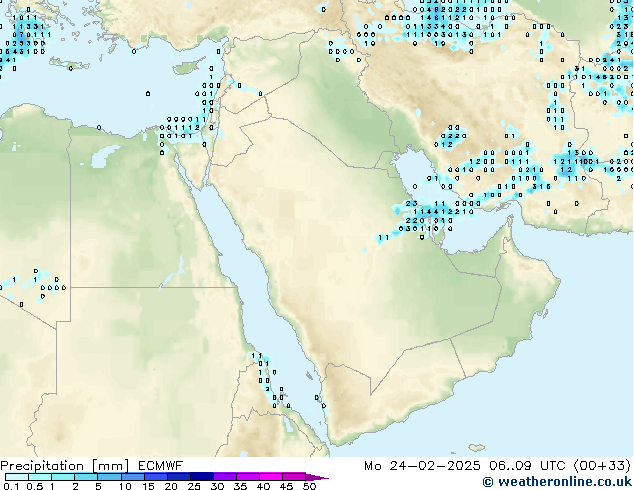The image size is (634, 490).
Task: Select the 20–25 mm legend swatch
Action: pos(179,477)
